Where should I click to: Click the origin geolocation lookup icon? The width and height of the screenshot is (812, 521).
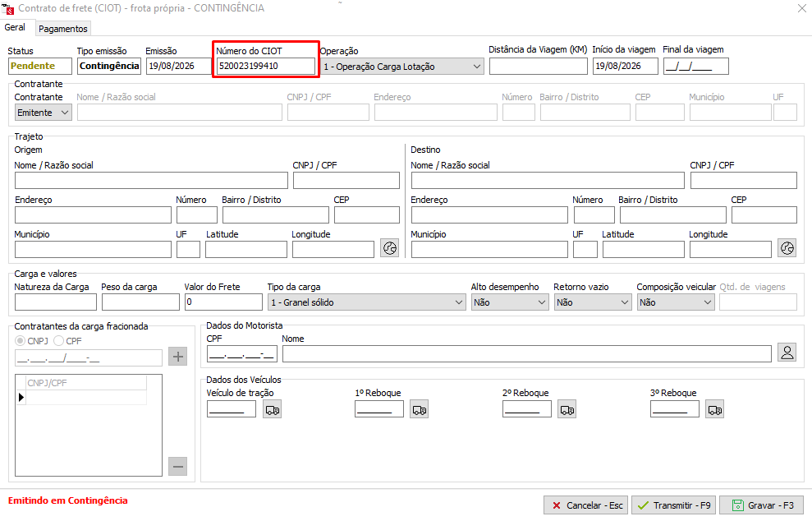point(389,248)
